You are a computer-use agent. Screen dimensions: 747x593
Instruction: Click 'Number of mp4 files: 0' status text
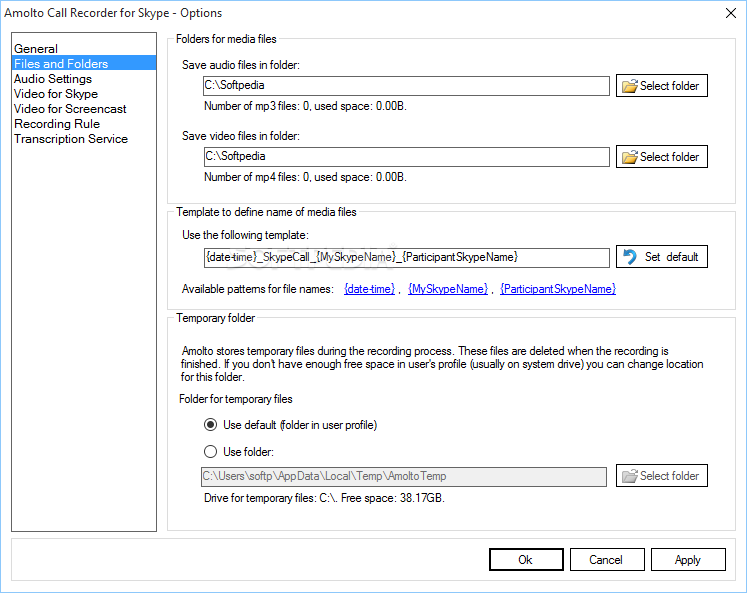[305, 177]
